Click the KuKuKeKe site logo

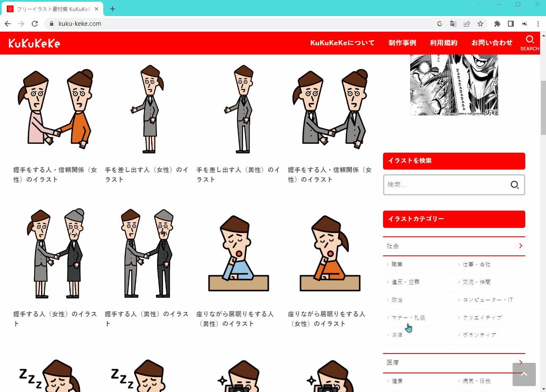34,43
